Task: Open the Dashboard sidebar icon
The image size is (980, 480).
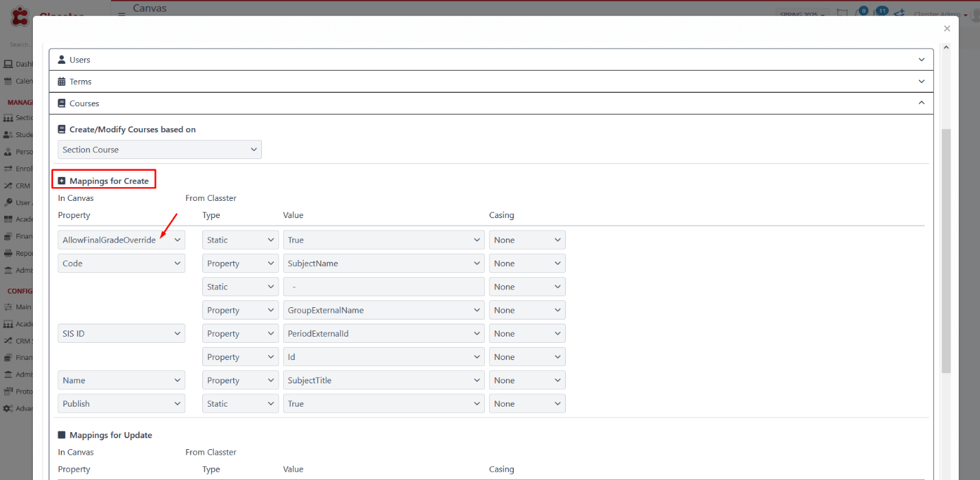Action: [8, 64]
